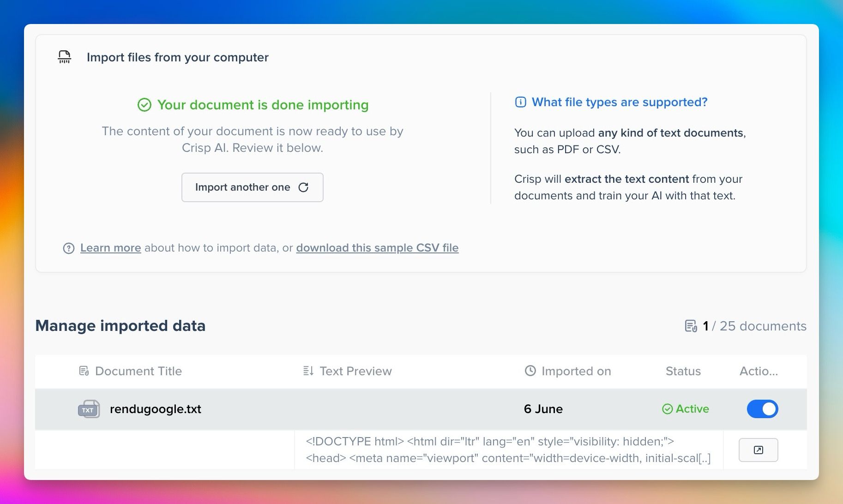Viewport: 843px width, 504px height.
Task: Click the clock icon by Imported on
Action: pos(530,371)
